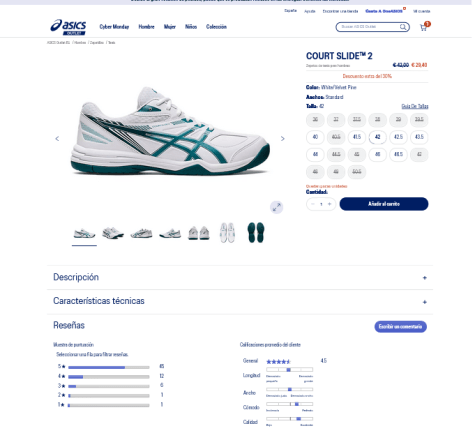Open the Guía de Tallas link
The image size is (475, 433).
415,106
